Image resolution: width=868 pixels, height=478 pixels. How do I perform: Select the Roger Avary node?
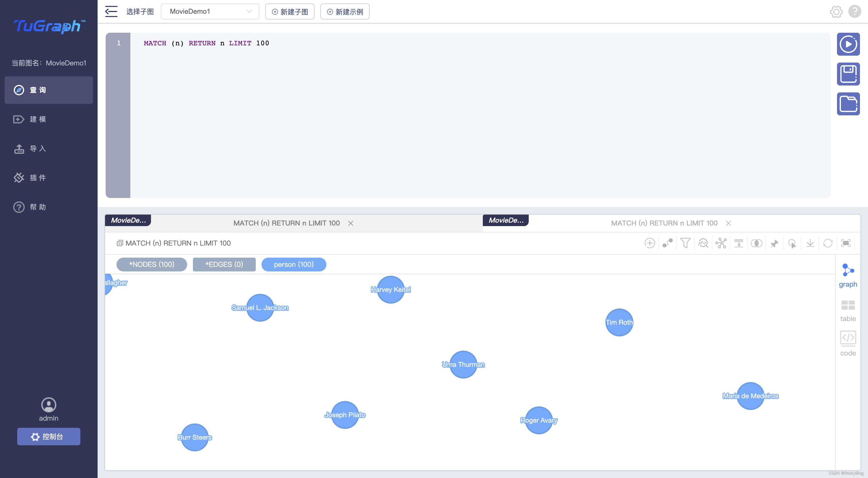pyautogui.click(x=539, y=420)
